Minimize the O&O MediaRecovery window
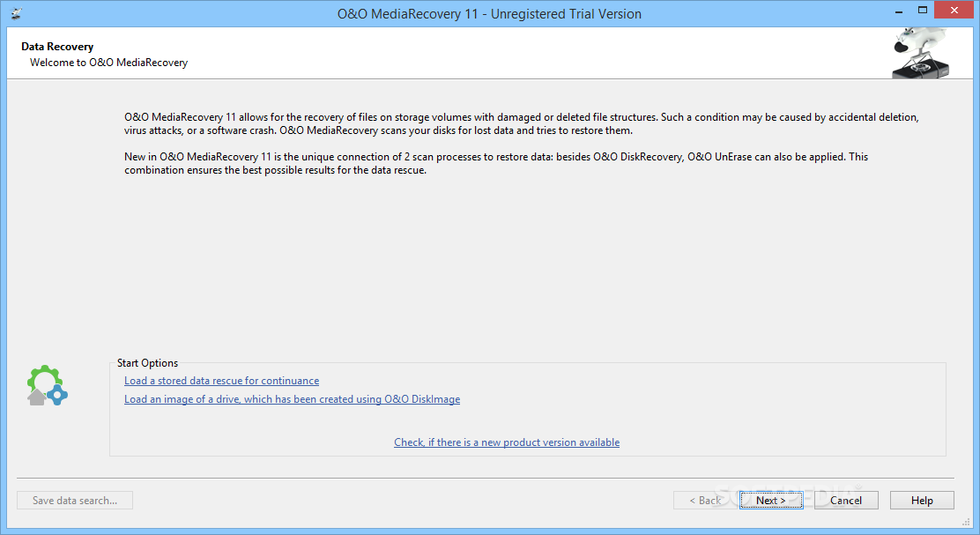The width and height of the screenshot is (980, 535). (x=899, y=11)
